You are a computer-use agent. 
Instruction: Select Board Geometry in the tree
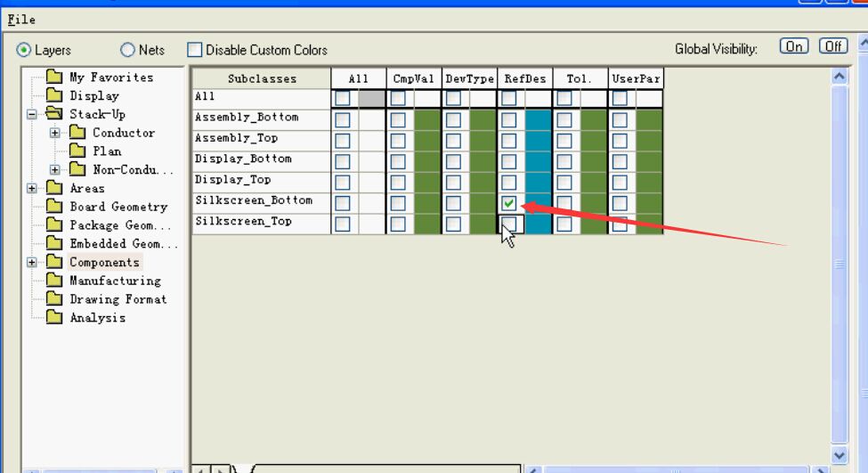coord(118,207)
